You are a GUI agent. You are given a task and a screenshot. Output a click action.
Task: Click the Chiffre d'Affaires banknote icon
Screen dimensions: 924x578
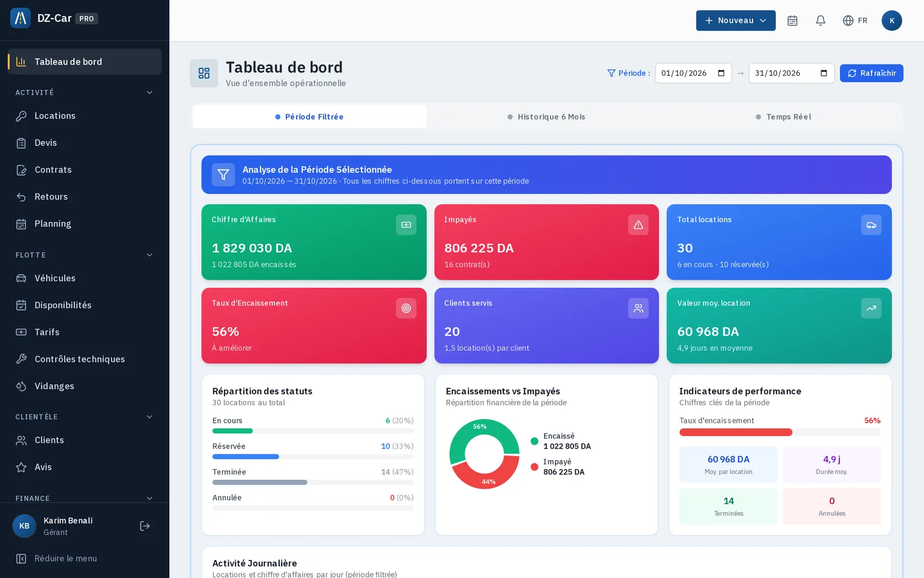tap(406, 225)
